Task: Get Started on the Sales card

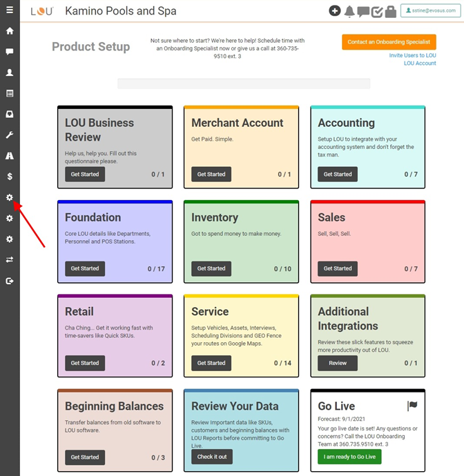Action: [x=338, y=268]
